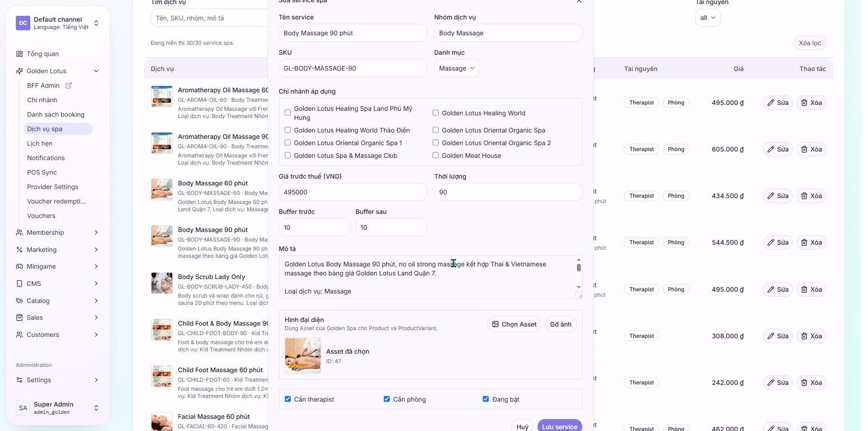Open the Super Admin user menu

point(58,408)
